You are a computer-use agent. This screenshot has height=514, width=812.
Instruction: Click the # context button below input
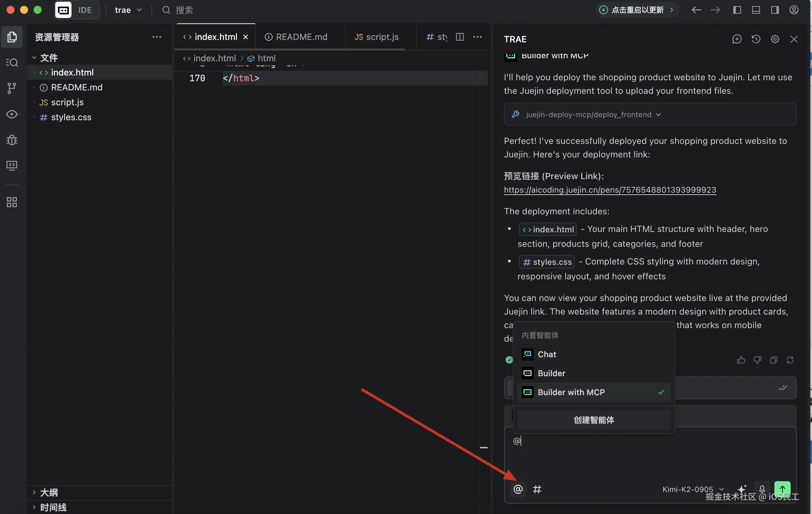537,489
